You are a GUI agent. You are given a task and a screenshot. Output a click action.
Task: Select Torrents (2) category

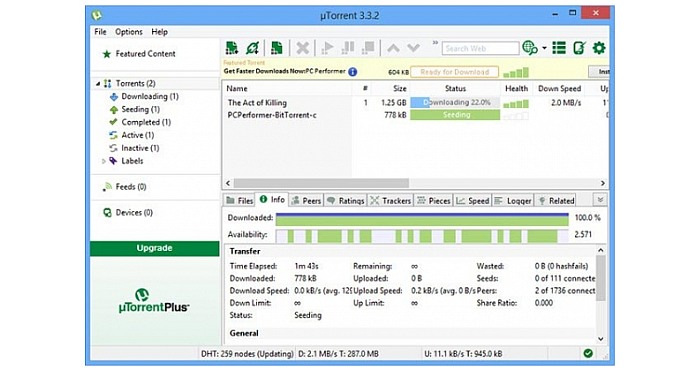(135, 83)
